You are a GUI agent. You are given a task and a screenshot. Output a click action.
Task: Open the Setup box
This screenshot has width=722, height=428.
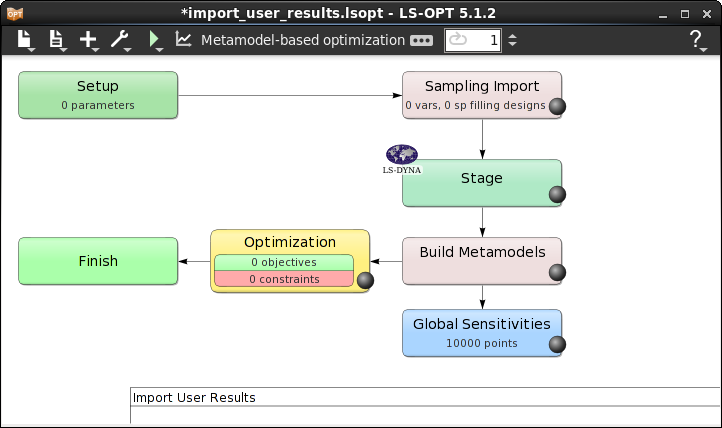[x=98, y=95]
